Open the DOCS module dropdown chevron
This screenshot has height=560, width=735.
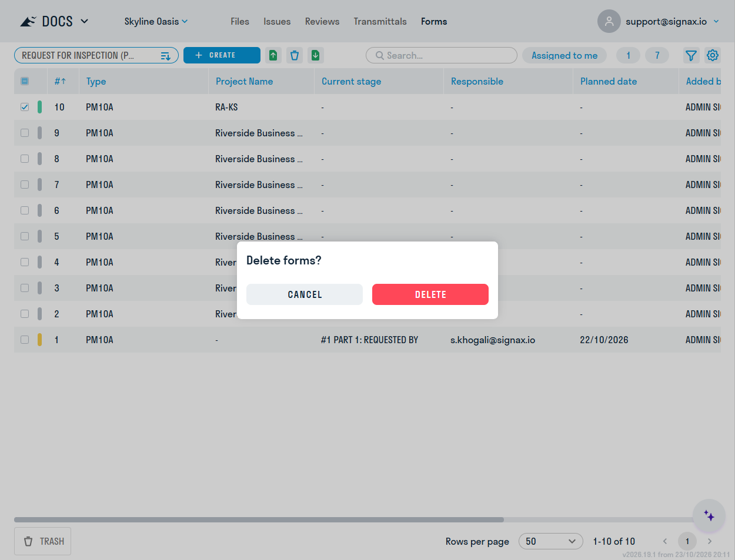(84, 21)
